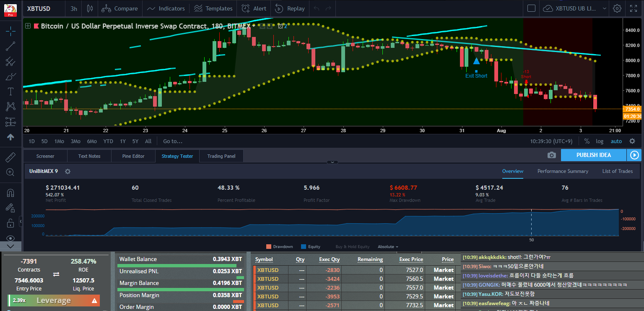Open the Absolute dropdown under equity chart
This screenshot has width=644, height=311.
[x=388, y=247]
